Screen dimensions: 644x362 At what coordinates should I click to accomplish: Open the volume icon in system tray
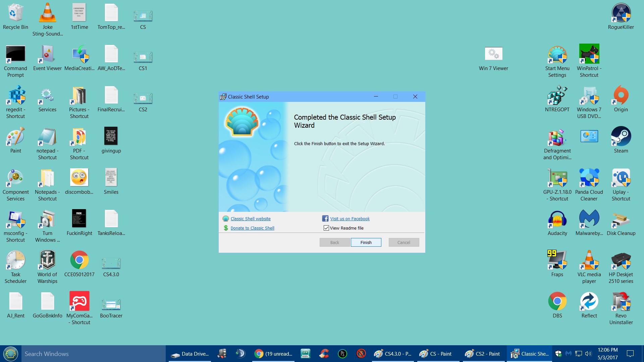tap(588, 354)
